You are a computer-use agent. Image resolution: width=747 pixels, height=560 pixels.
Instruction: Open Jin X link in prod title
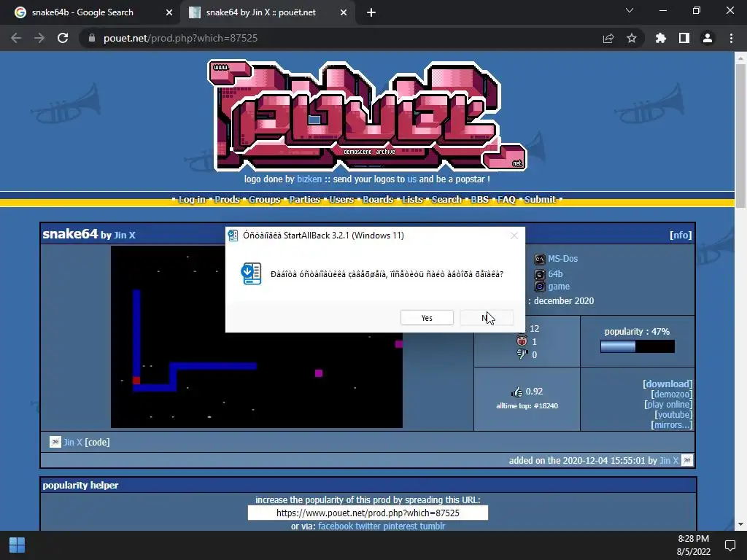(124, 236)
